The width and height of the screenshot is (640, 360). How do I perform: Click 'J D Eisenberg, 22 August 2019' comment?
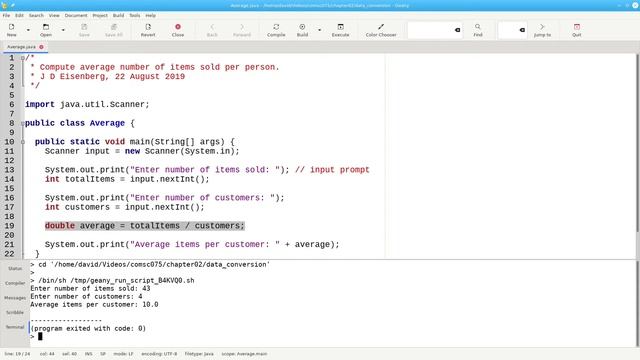[112, 77]
